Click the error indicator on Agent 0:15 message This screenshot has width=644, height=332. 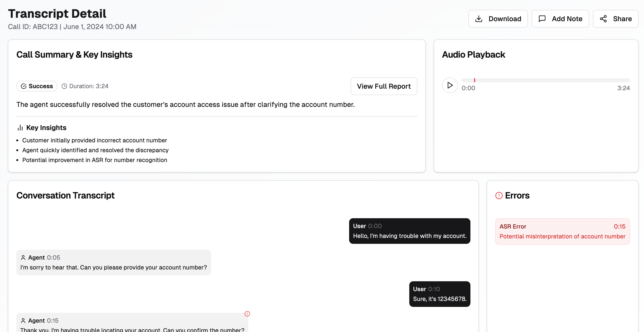coord(247,314)
